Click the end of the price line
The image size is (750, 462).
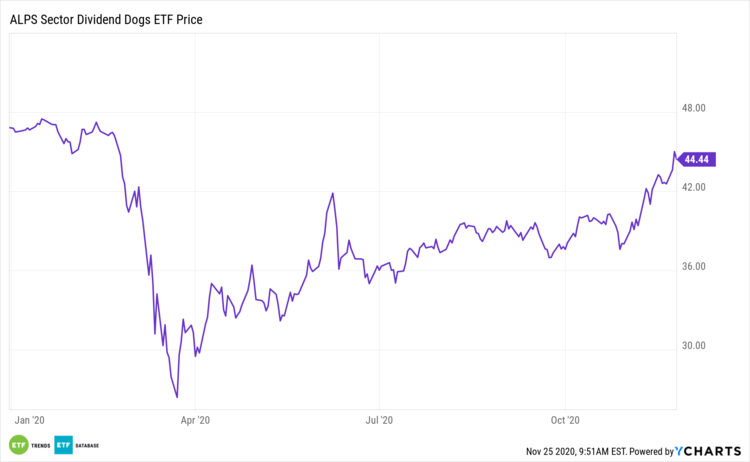coord(675,153)
